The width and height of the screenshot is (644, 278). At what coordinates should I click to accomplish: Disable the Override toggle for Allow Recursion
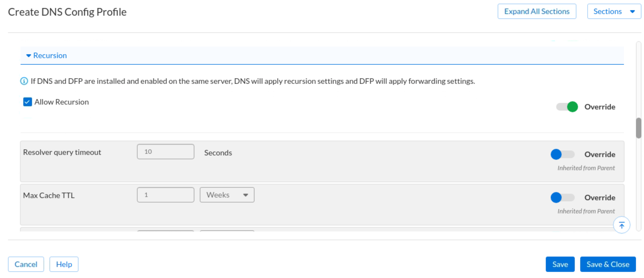pos(567,107)
